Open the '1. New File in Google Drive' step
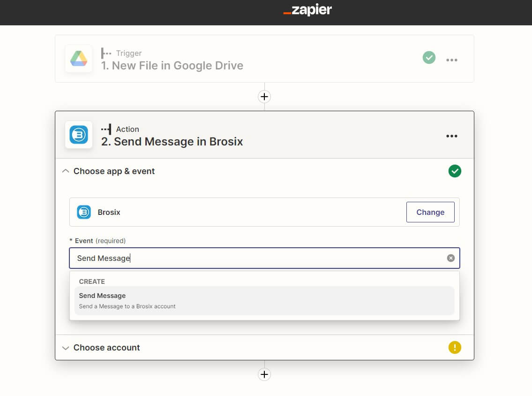This screenshot has width=532, height=396. click(x=264, y=59)
